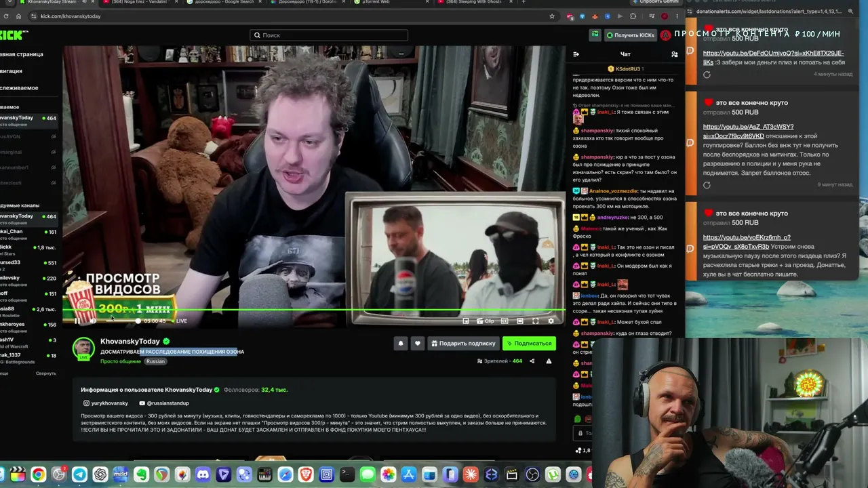Screen dimensions: 868x488
Task: Open Photos from the Dock
Action: tap(389, 474)
